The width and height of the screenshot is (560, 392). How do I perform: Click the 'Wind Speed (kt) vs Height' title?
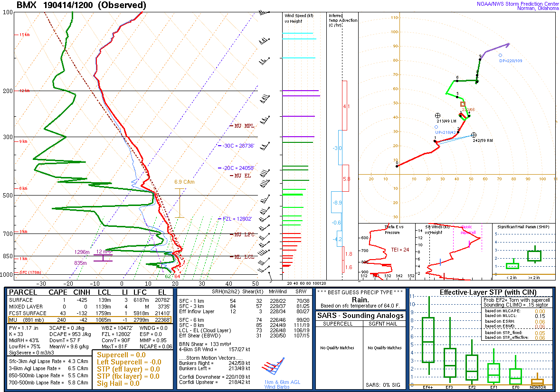tap(299, 19)
